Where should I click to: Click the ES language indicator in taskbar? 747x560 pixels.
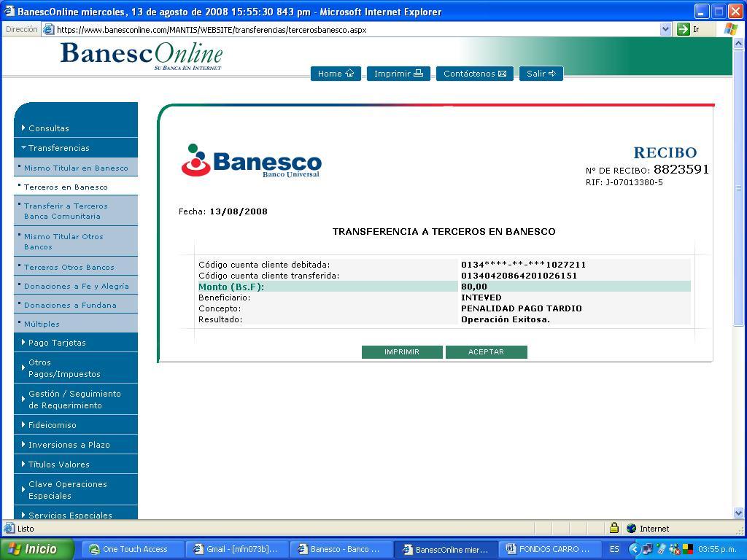[x=614, y=549]
